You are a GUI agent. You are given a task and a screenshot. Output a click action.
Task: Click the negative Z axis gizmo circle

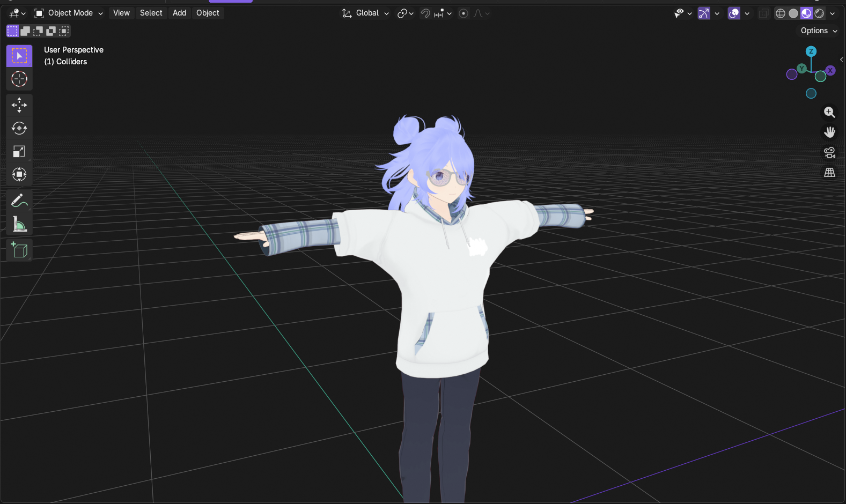pyautogui.click(x=811, y=93)
